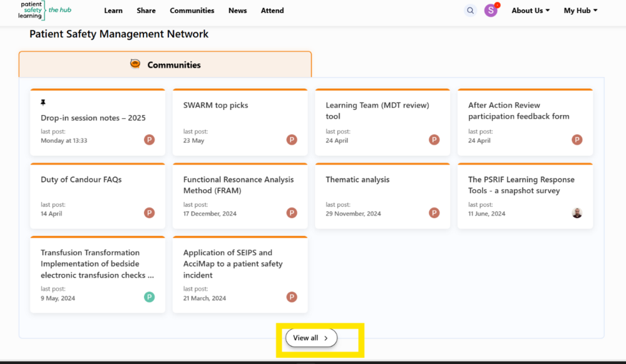The width and height of the screenshot is (626, 364).
Task: Open Drop-in session notes – 2025 topic
Action: click(93, 118)
